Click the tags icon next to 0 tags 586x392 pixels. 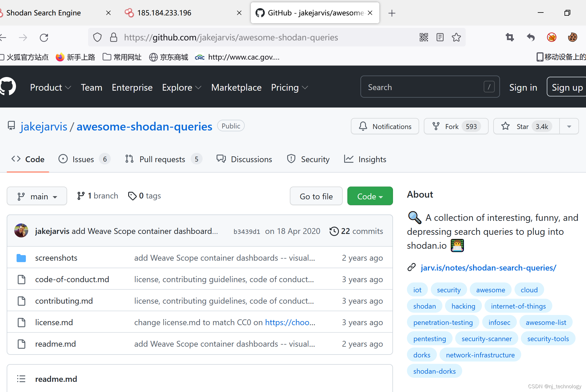tap(132, 196)
